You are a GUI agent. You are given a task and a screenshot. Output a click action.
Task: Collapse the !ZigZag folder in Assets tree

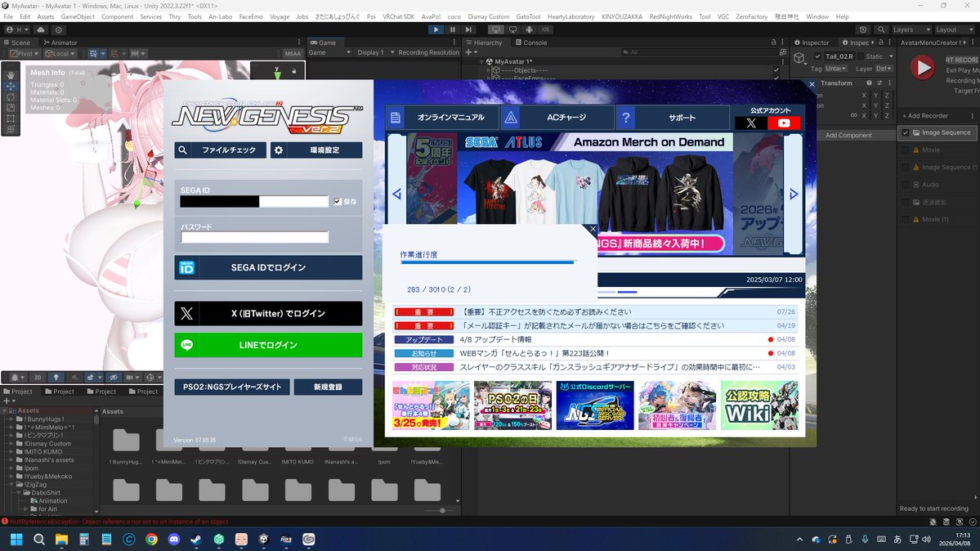pos(11,484)
